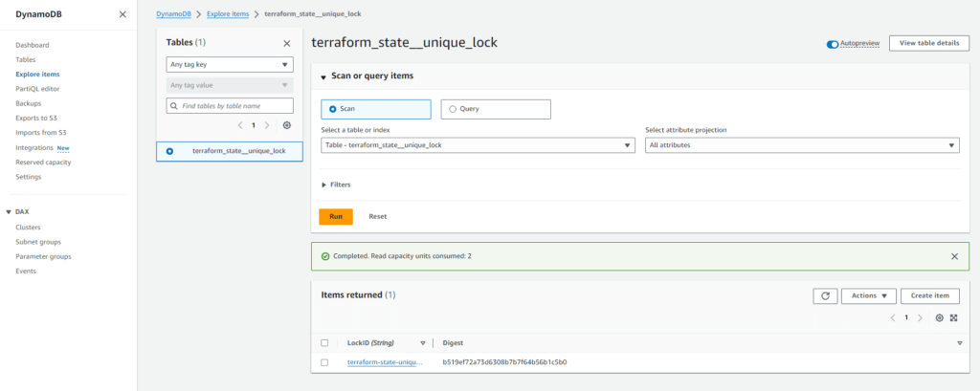The height and width of the screenshot is (391, 980).
Task: Expand items table to full screen
Action: click(954, 318)
